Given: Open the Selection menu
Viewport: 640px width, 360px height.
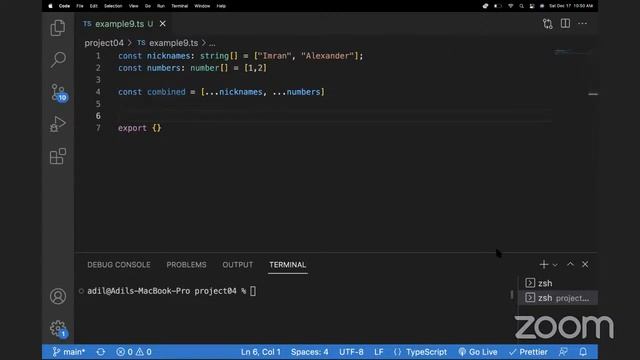Looking at the screenshot, I should coord(113,6).
